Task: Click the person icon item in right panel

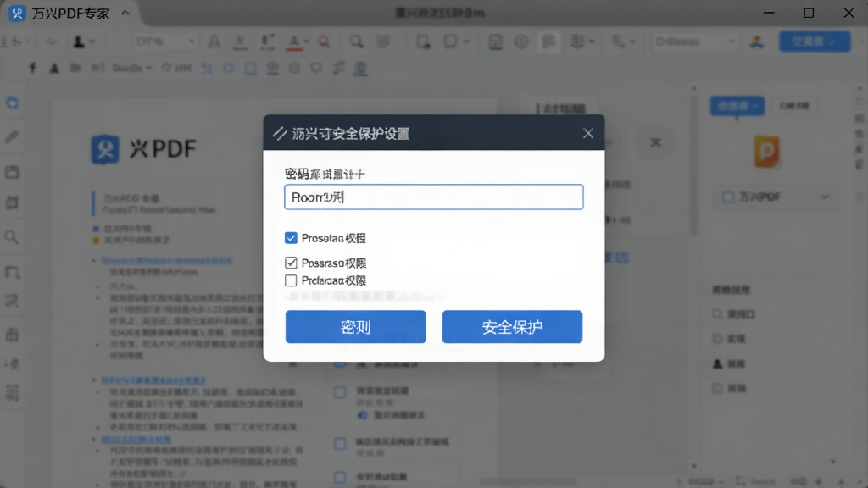Action: coord(729,363)
